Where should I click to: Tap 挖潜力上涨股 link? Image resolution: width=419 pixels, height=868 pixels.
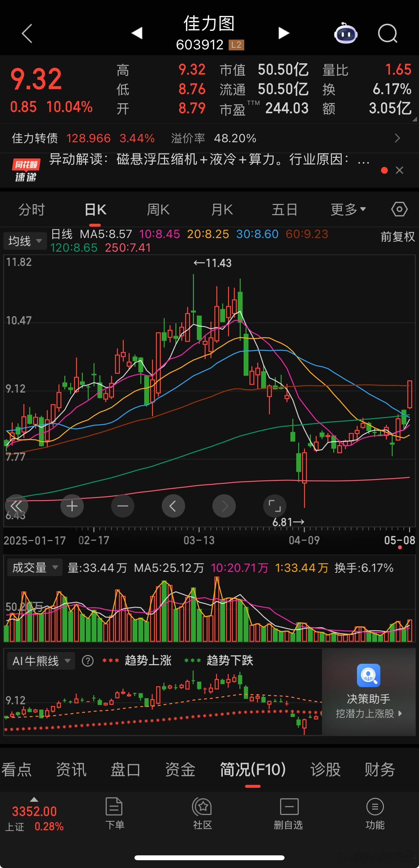tap(369, 713)
